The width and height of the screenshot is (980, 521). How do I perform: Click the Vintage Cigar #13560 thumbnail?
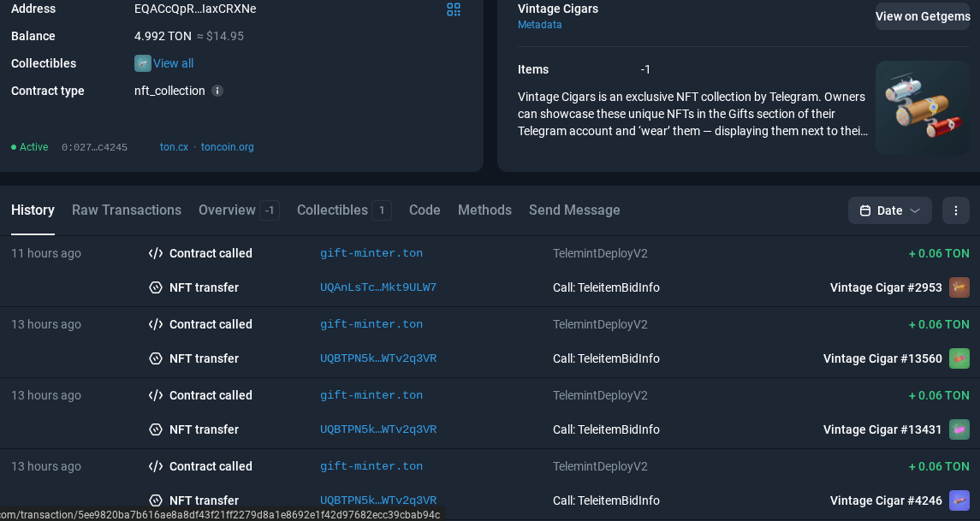tap(959, 358)
